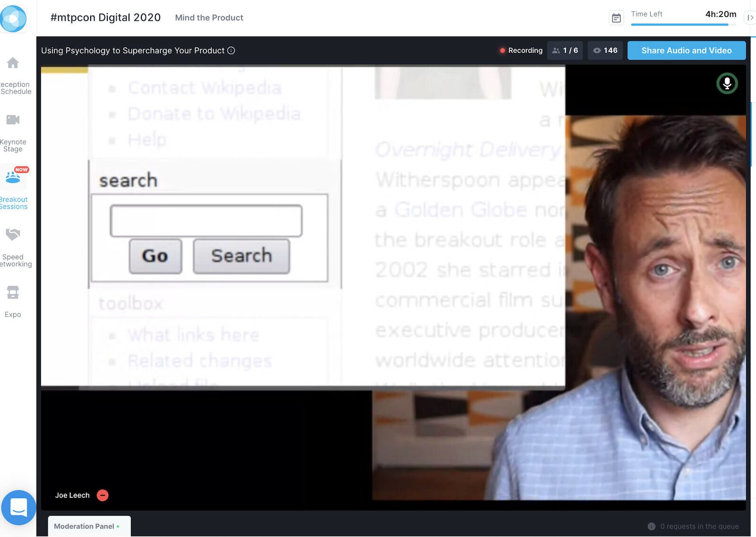This screenshot has height=537, width=756.
Task: Go to Keynote Stage camera icon
Action: [x=13, y=120]
